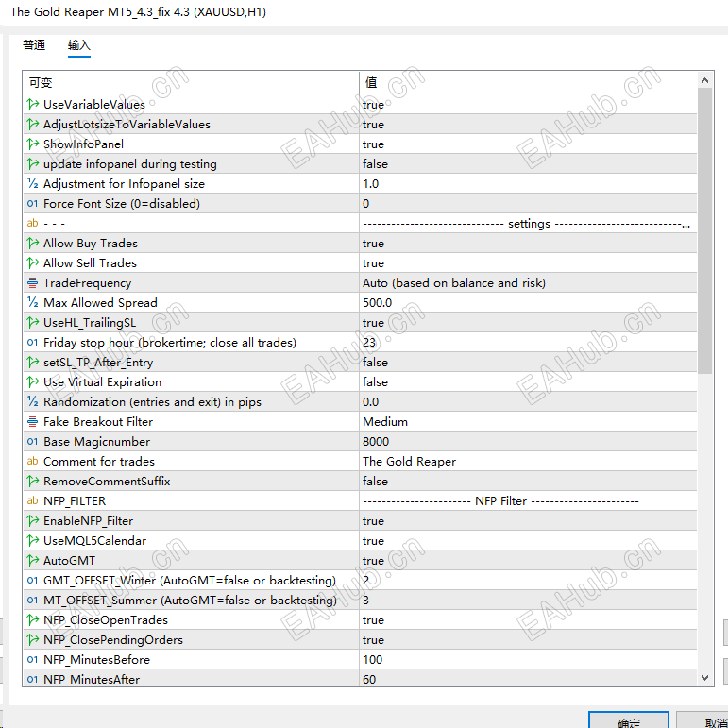Select the GMT_OFFSET_Winter parameter name

(x=190, y=581)
